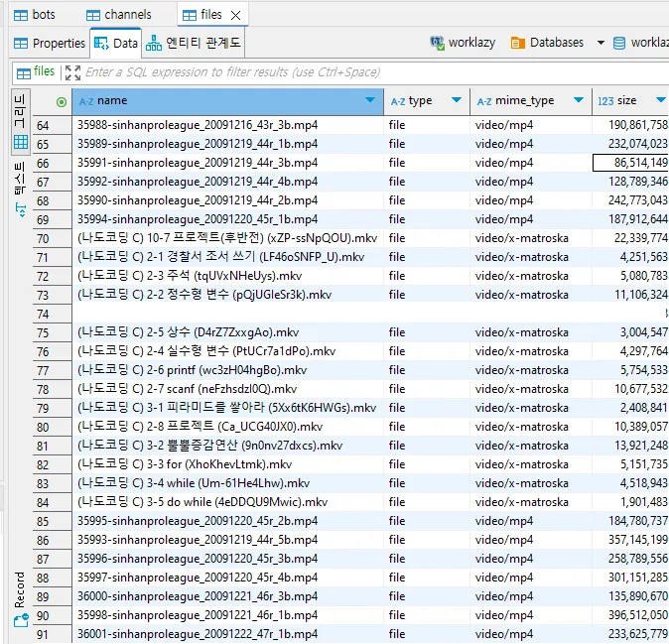669x644 pixels.
Task: Select type cell in row 88
Action: click(x=427, y=578)
